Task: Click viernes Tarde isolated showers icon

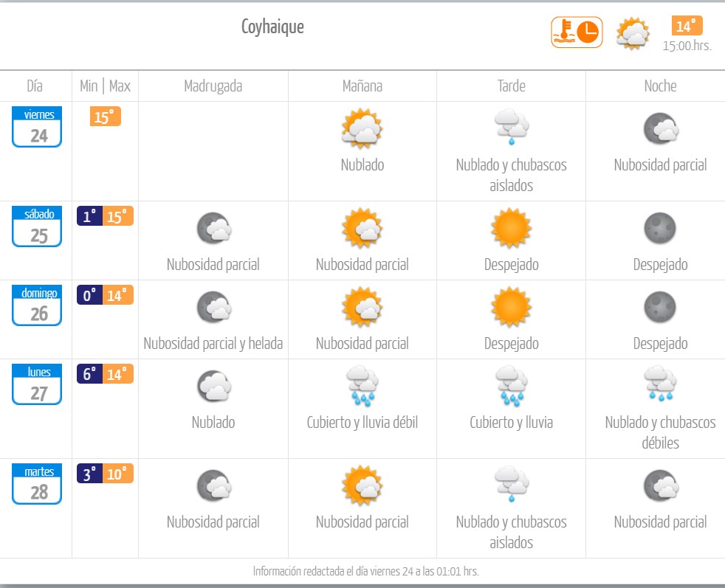Action: click(x=512, y=127)
